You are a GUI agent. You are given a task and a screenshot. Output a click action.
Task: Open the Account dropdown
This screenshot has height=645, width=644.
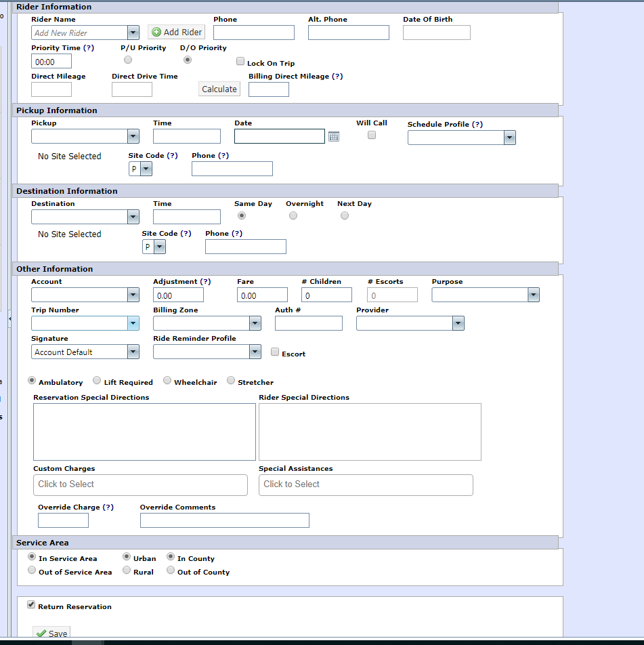click(133, 295)
